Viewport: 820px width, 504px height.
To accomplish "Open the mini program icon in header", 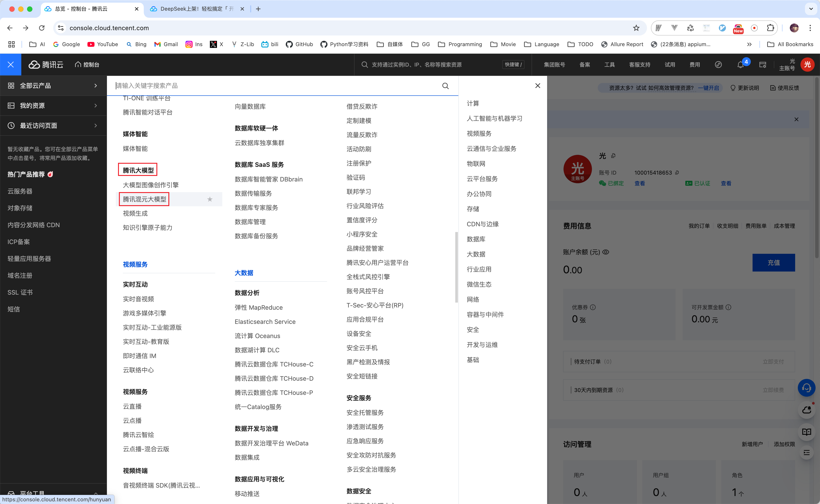I will [718, 65].
